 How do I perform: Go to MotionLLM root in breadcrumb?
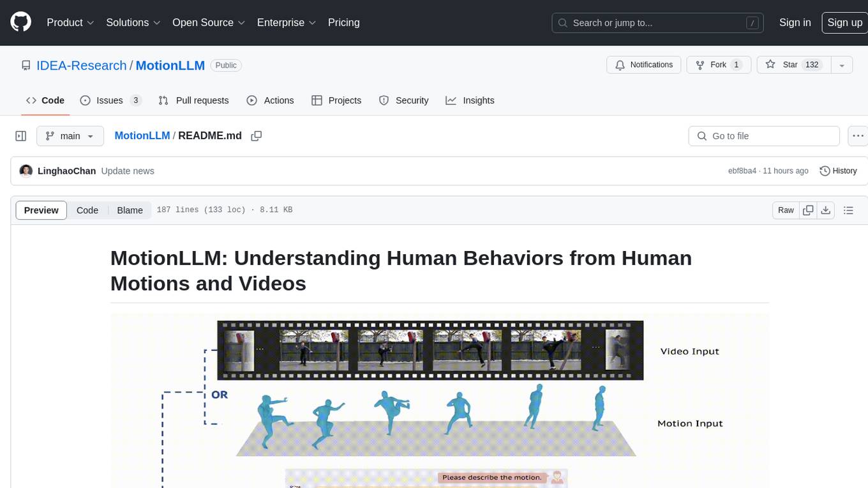142,136
